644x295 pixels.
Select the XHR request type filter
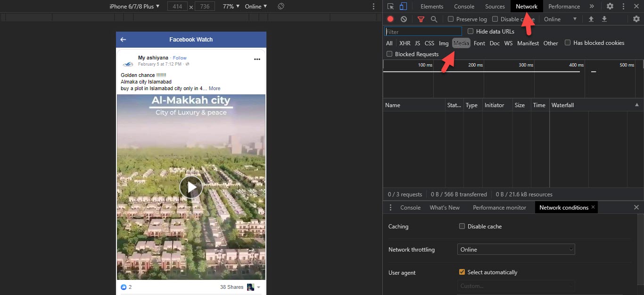click(405, 43)
